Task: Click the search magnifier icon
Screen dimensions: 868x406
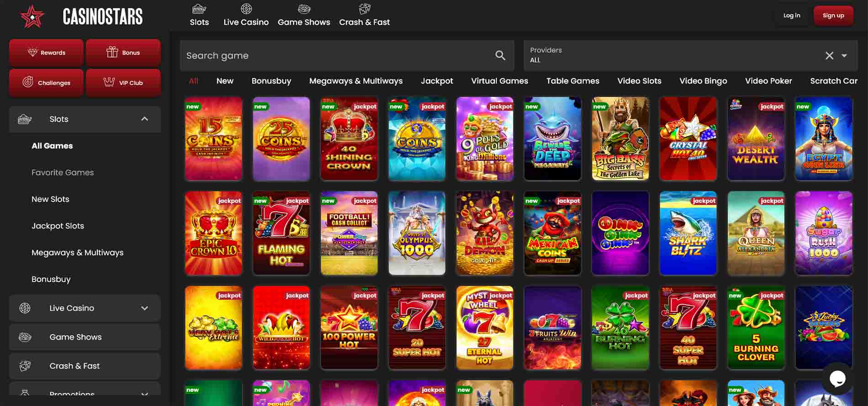Action: [x=500, y=55]
